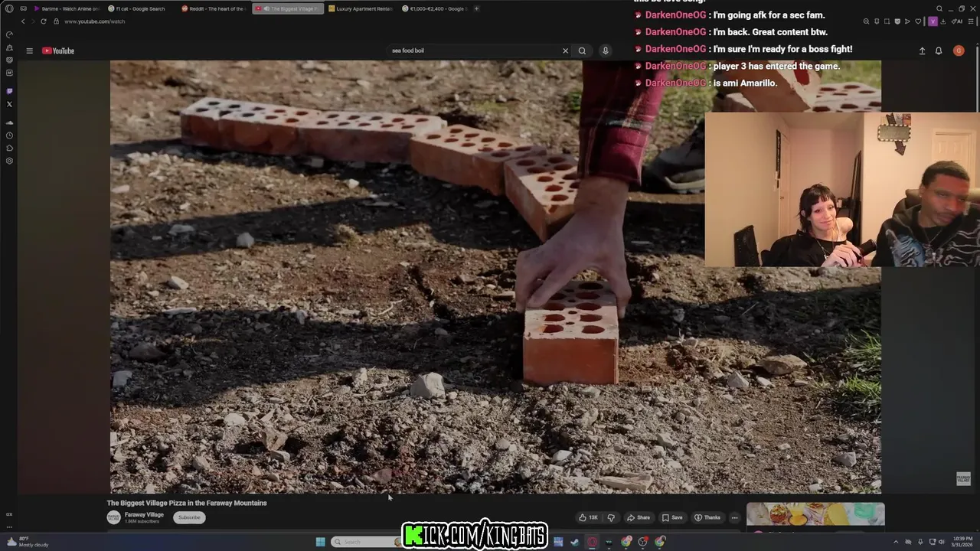Open the browser search tabs magnifier
980x551 pixels.
939,8
